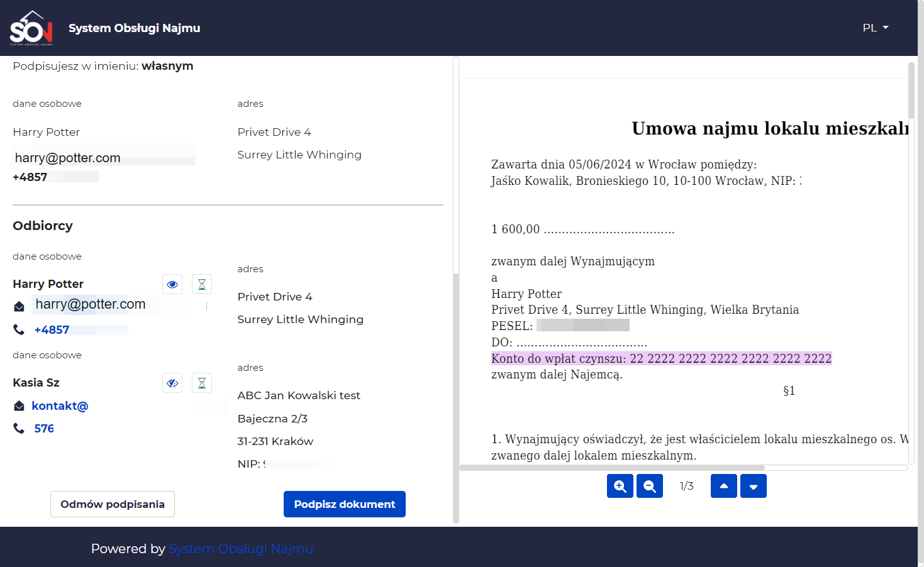Click envelope icon next to kontakt@ email
Screen dimensions: 924x567
point(19,406)
